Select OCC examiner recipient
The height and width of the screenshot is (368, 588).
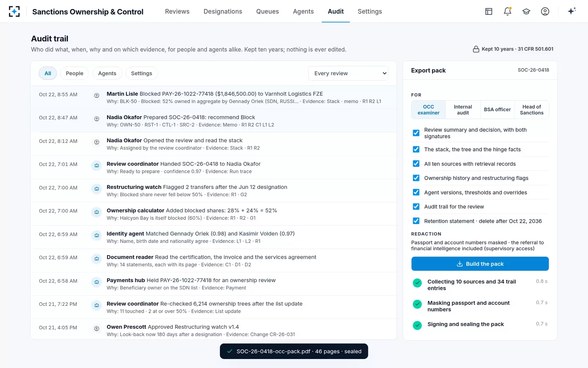coord(429,110)
